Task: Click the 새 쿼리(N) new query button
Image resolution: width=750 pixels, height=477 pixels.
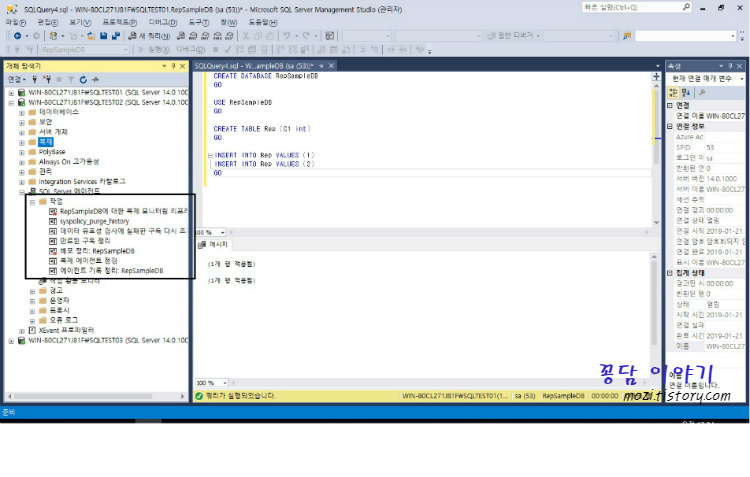Action: point(149,36)
